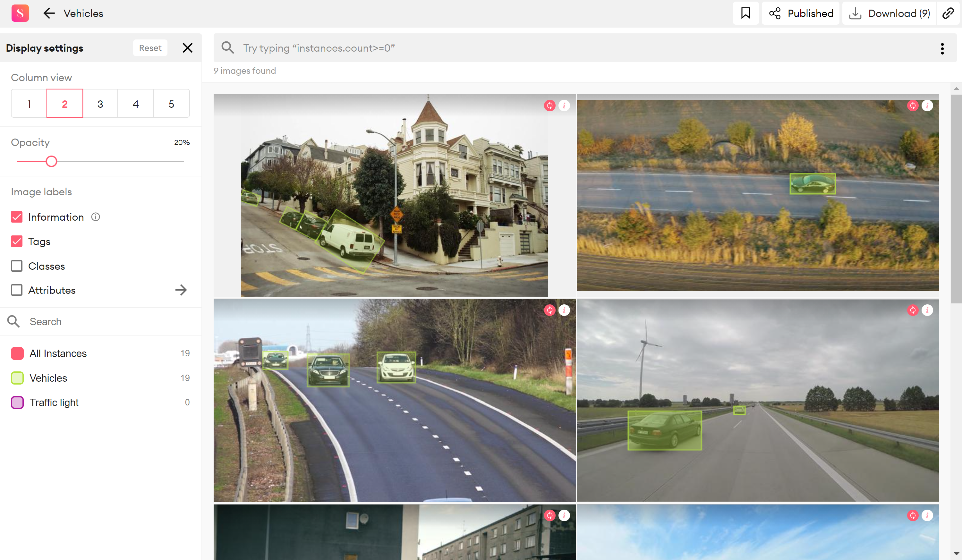
Task: Click the bookmark icon in the header
Action: [x=745, y=13]
